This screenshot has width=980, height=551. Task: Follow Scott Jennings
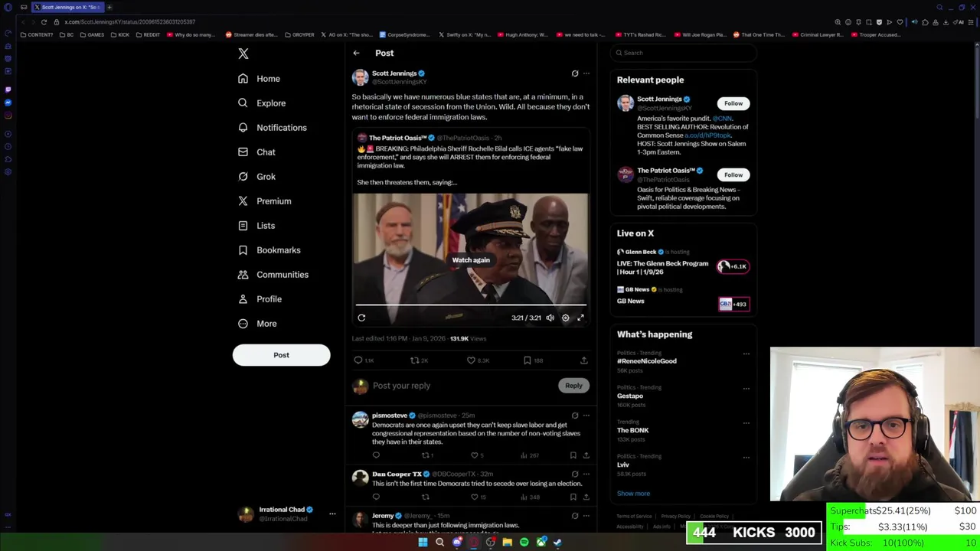(x=733, y=103)
